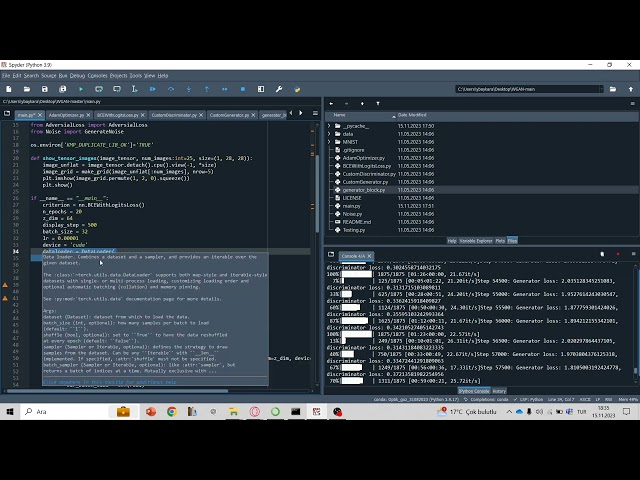Step out of the function with the debugger

click(x=207, y=89)
